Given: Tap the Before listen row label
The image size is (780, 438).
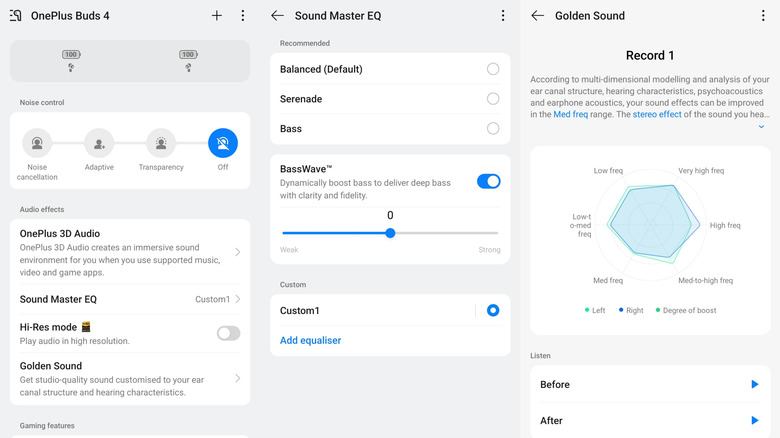Looking at the screenshot, I should (555, 384).
